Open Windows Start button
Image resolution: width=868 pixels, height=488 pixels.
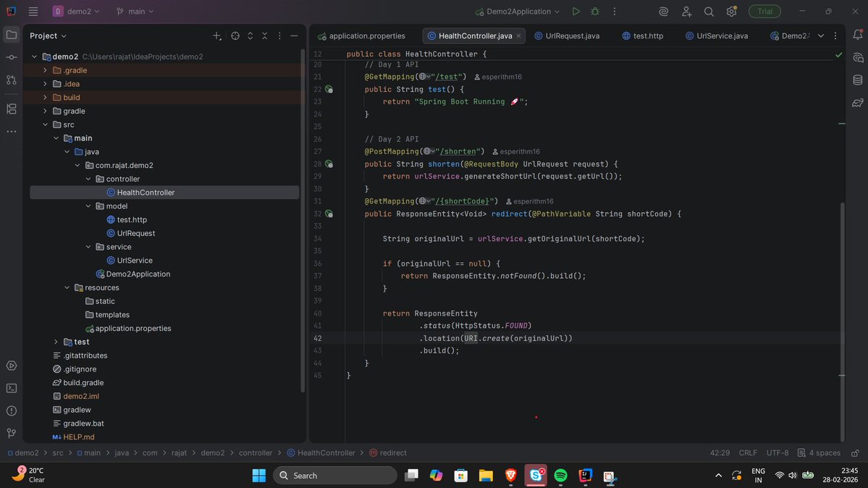(x=258, y=475)
